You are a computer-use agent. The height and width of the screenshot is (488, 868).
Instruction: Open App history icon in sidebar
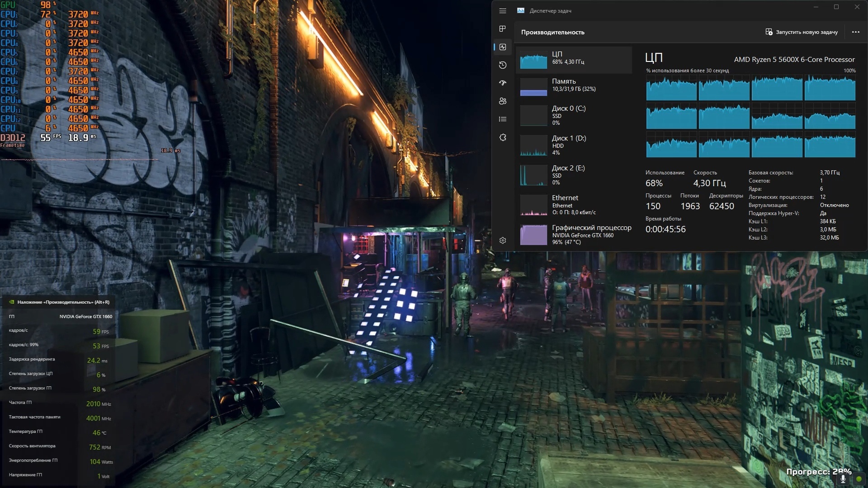(503, 65)
